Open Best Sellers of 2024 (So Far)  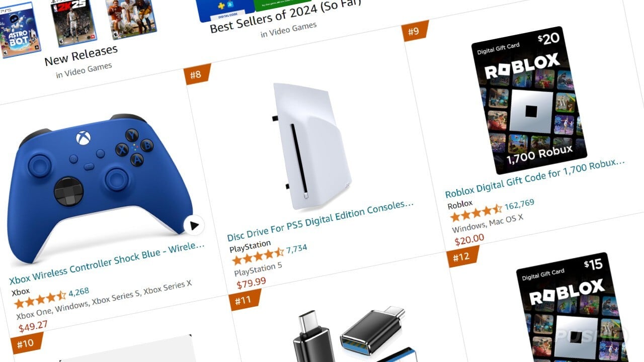pos(285,16)
